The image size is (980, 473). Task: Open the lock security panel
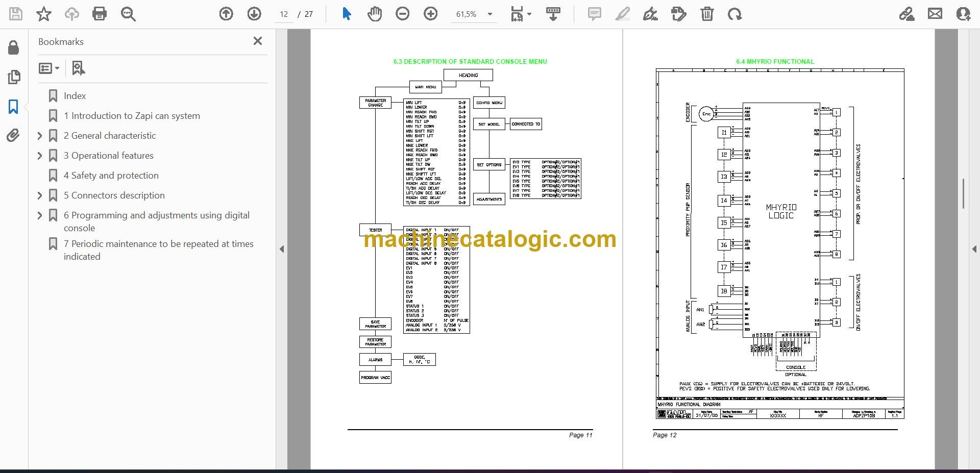click(14, 47)
